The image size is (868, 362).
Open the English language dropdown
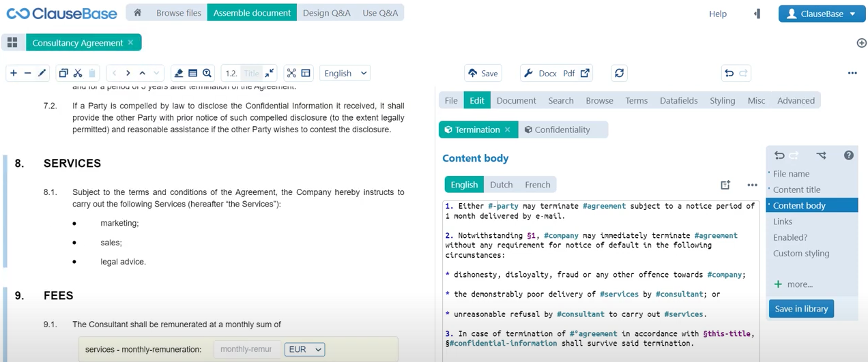(x=345, y=73)
